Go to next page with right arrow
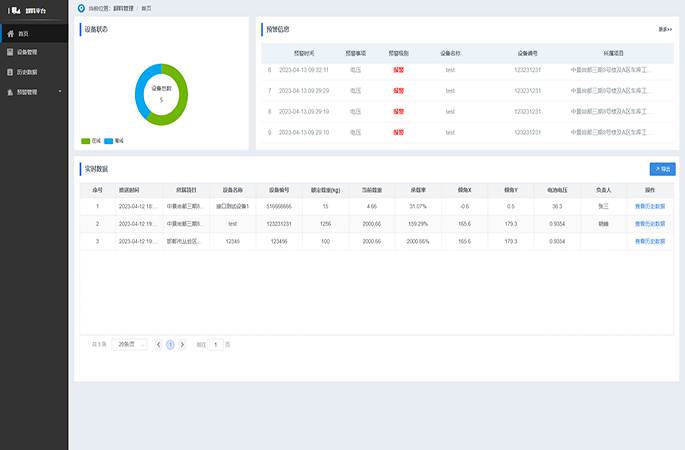The image size is (685, 450). click(183, 344)
